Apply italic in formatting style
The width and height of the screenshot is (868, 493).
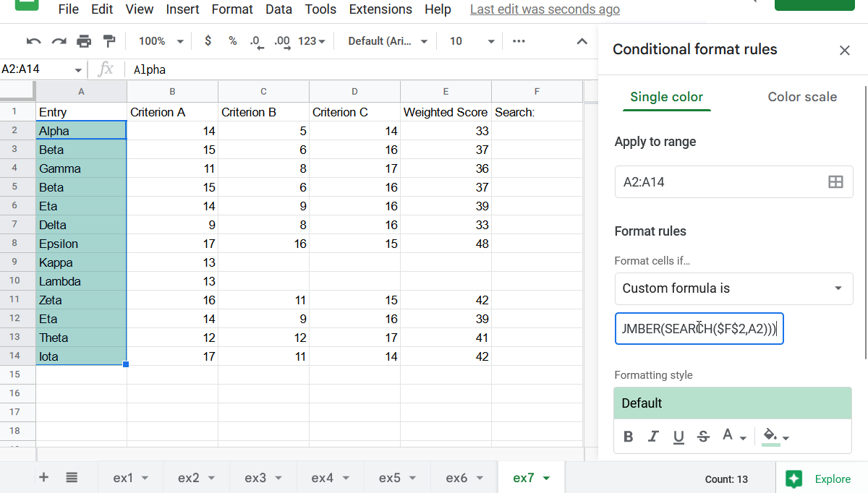[x=654, y=436]
